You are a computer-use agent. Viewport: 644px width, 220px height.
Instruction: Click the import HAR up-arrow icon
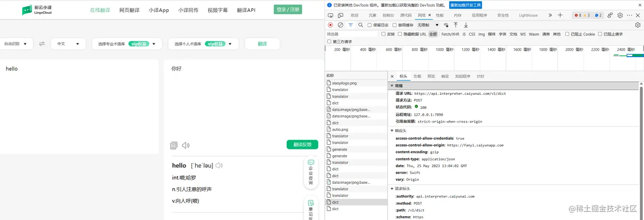(x=456, y=25)
